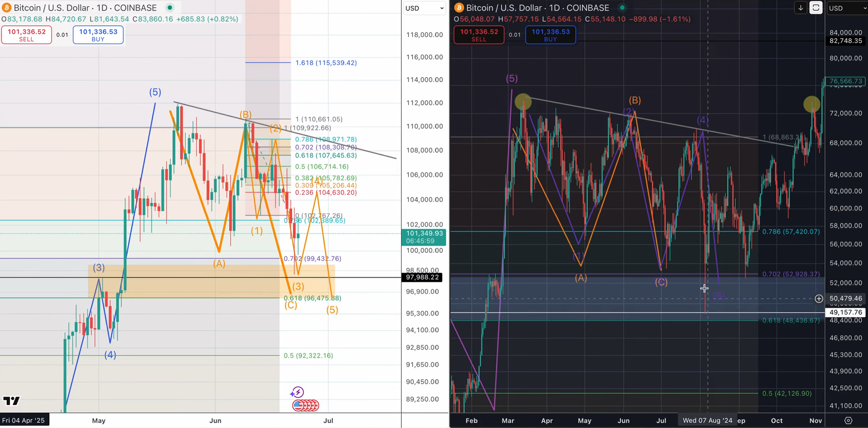Click the down arrow button on right chart

800,8
